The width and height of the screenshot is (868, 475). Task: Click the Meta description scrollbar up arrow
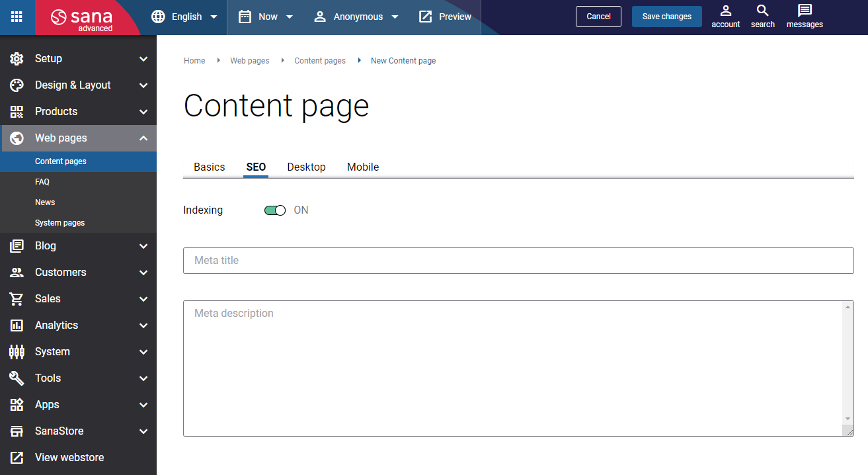point(848,306)
